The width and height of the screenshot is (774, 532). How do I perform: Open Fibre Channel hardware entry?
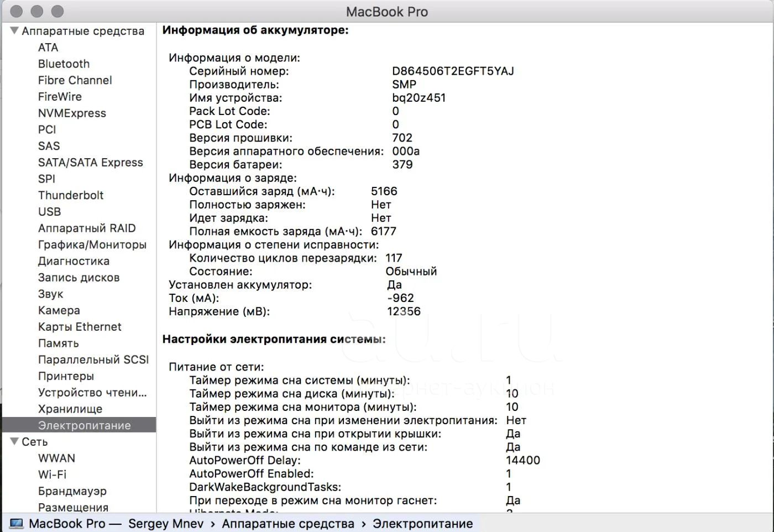point(75,80)
